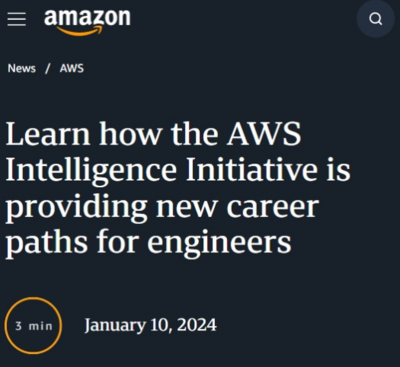The height and width of the screenshot is (367, 400).
Task: Click the 'Intelligence Initiative is' headline line
Action: (178, 170)
